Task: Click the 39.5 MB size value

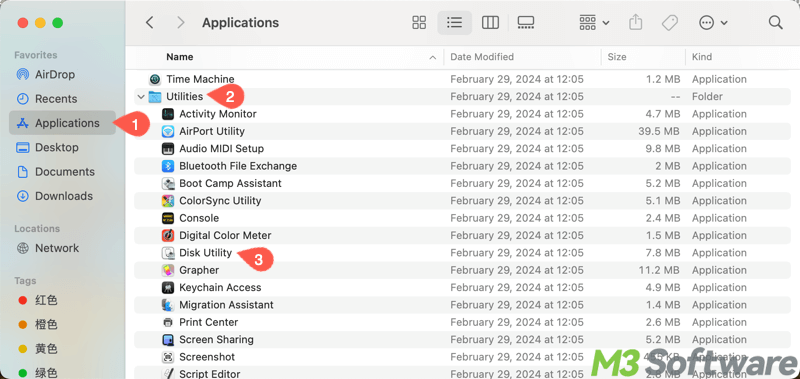Action: coord(659,131)
